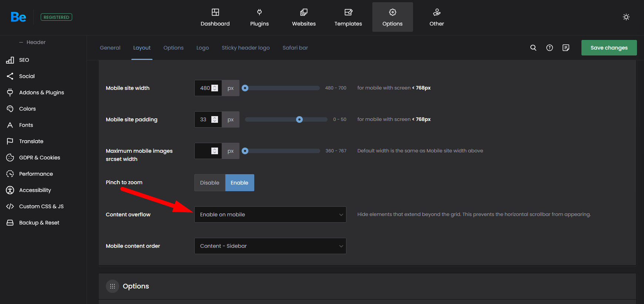Viewport: 644px width, 304px height.
Task: Click the search magnifier icon
Action: [533, 48]
